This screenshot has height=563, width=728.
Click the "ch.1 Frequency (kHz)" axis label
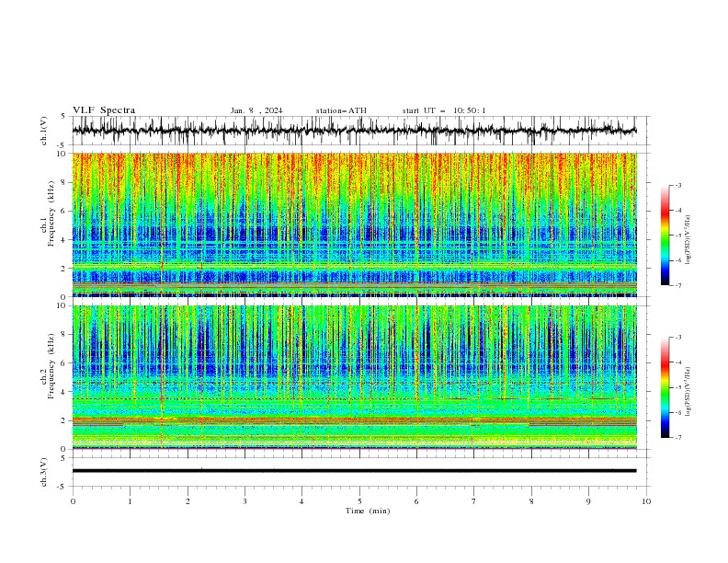[48, 214]
